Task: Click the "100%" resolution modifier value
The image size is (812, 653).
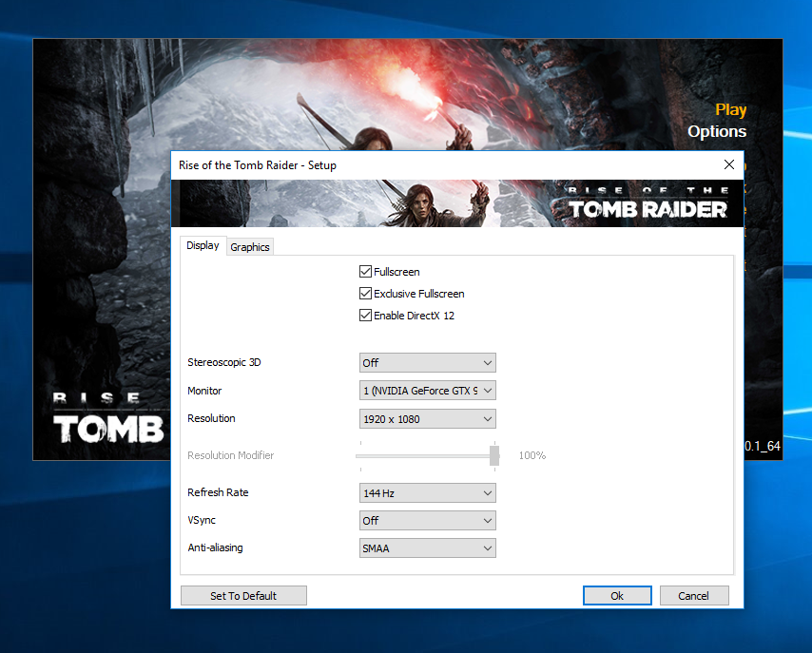Action: click(x=532, y=455)
